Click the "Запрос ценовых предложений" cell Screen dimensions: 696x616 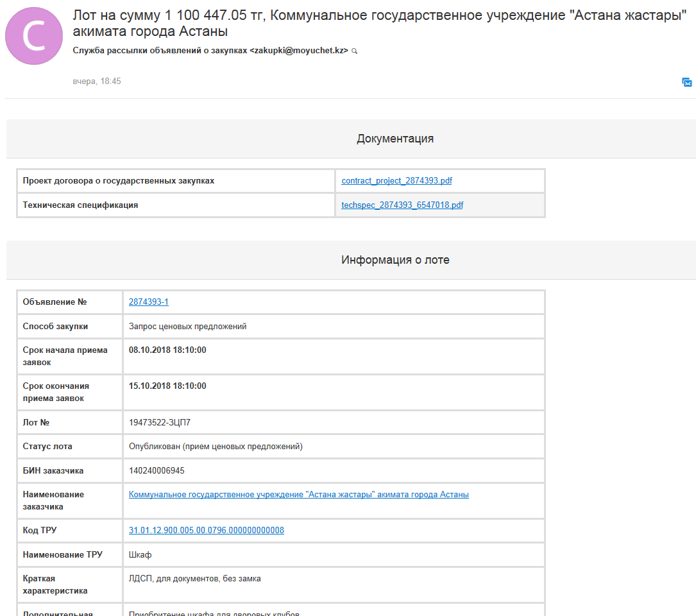(x=334, y=327)
